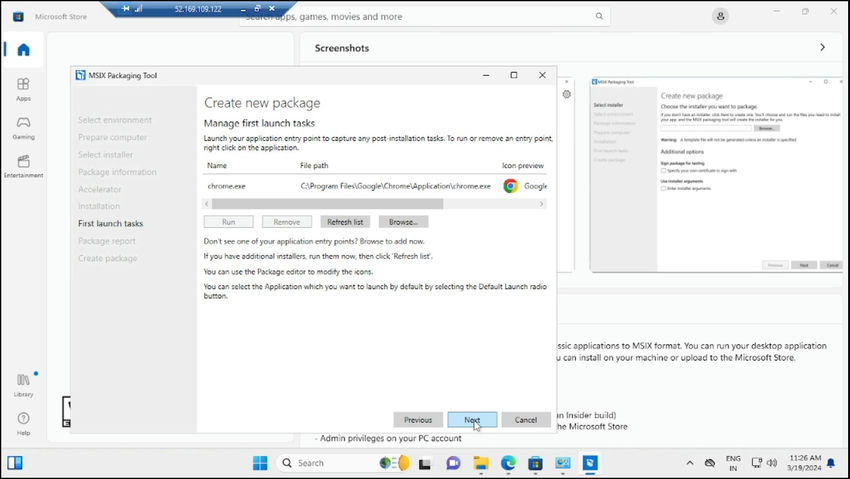The image size is (850, 479).
Task: Show hidden system tray icons chevron
Action: tap(690, 463)
